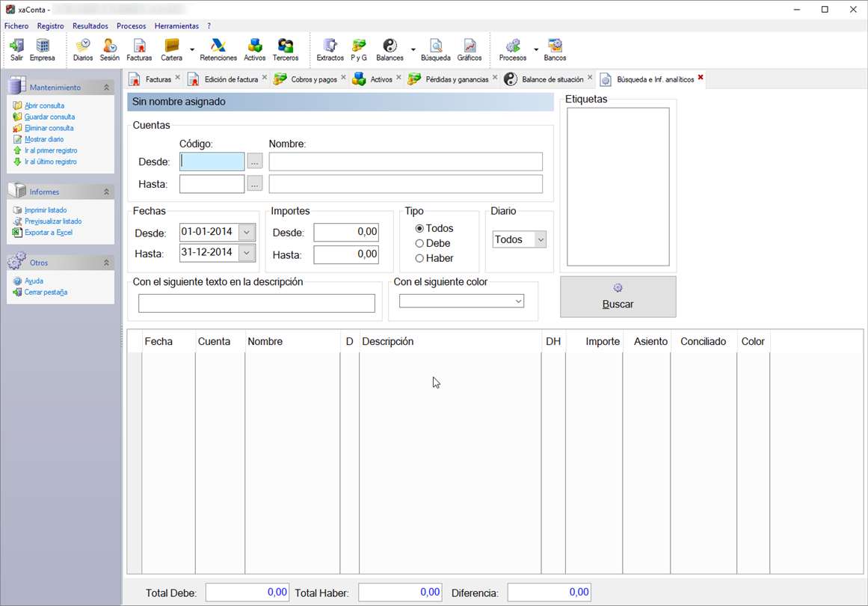Click Abrir consulta link
868x606 pixels.
tap(44, 105)
